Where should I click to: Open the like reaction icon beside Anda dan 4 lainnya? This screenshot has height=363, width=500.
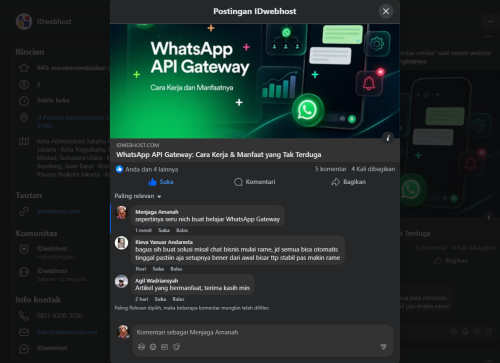pyautogui.click(x=119, y=169)
